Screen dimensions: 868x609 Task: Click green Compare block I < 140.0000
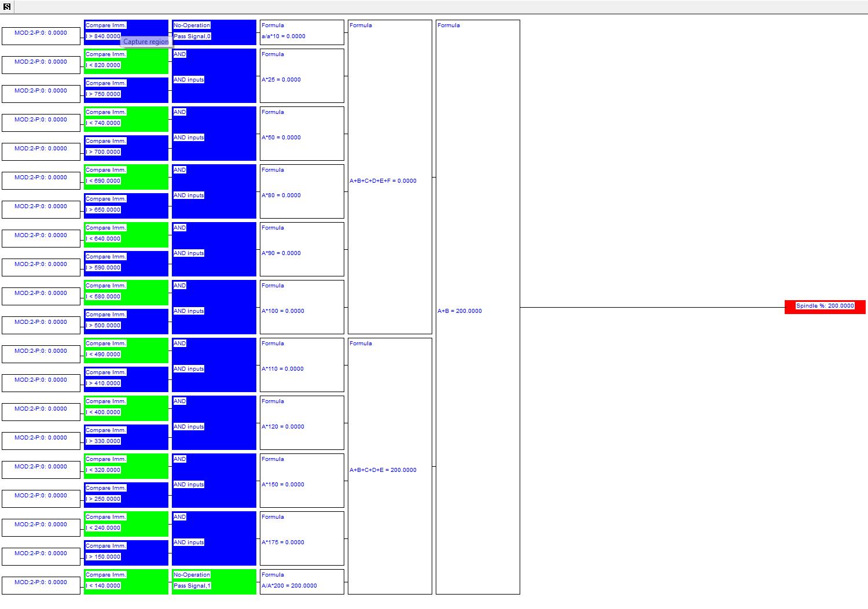(x=126, y=582)
